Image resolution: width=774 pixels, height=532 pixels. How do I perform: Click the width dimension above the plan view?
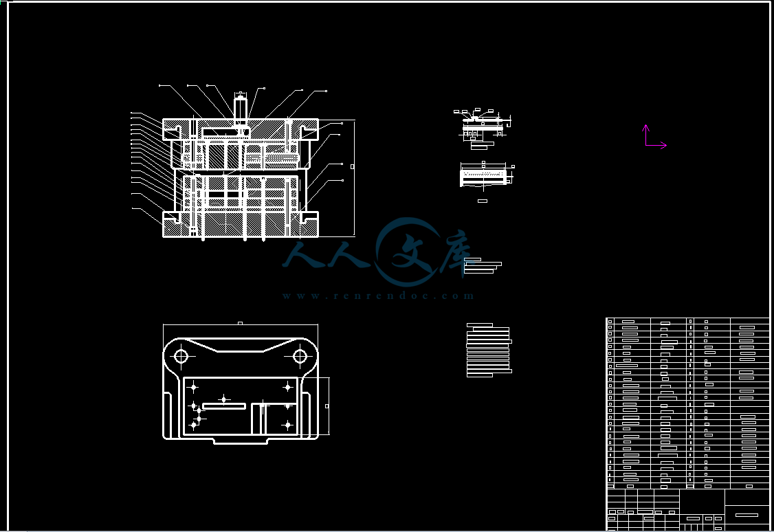pyautogui.click(x=241, y=324)
